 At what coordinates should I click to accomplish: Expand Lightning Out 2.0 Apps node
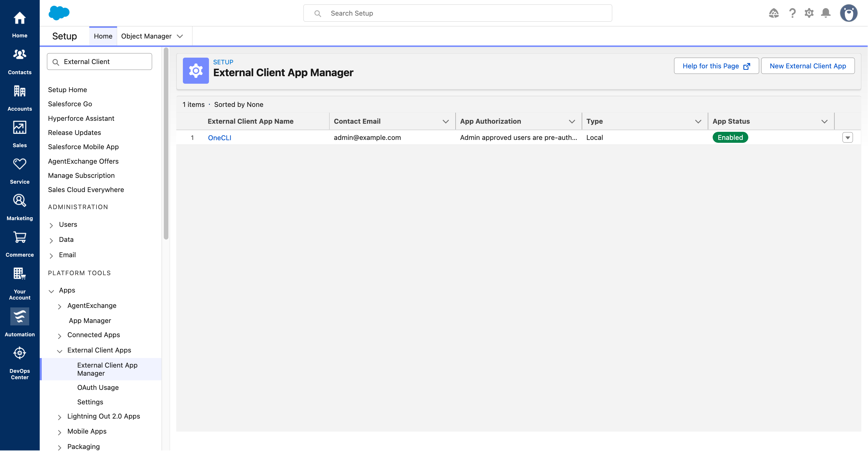(60, 417)
